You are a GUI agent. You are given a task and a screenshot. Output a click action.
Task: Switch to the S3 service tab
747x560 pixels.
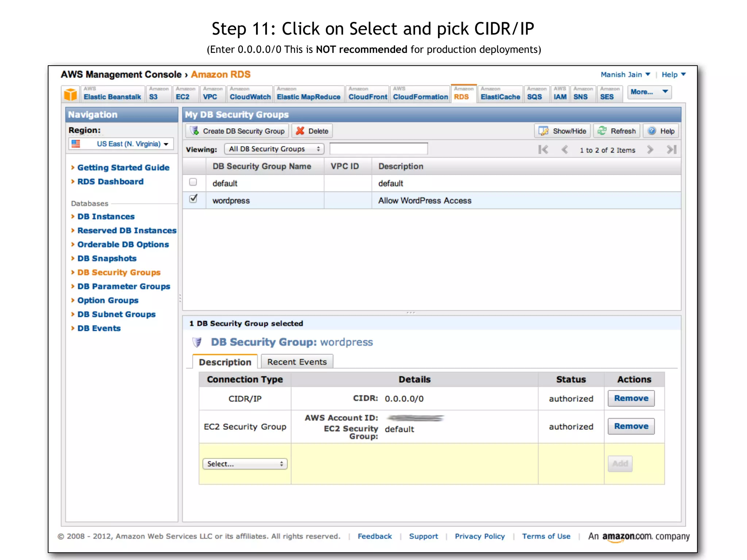coord(159,94)
